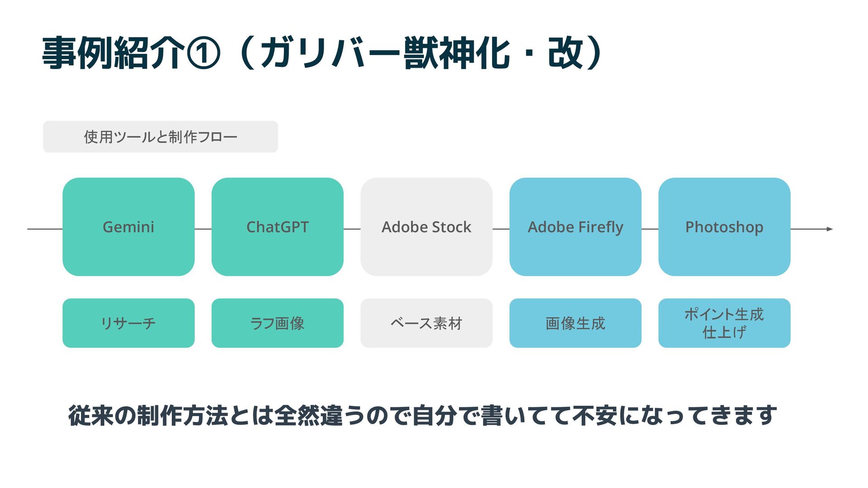This screenshot has width=868, height=488.
Task: Click the リサーチ label box
Action: coord(128,323)
